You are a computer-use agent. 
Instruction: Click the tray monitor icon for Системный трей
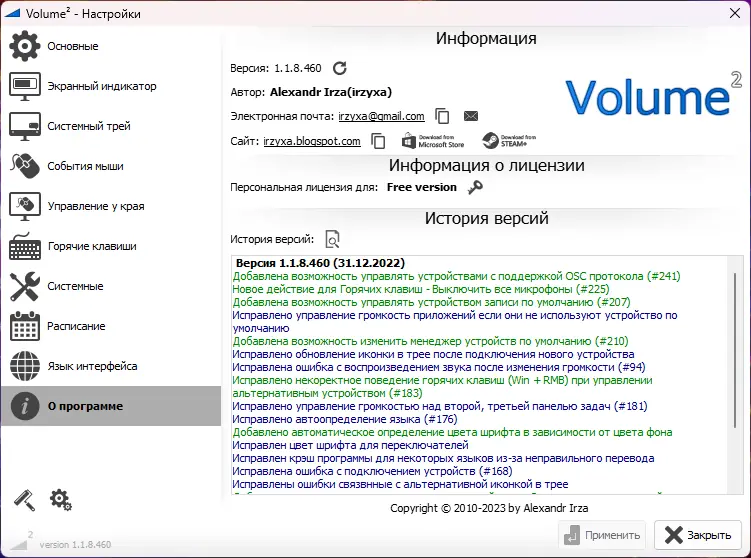24,126
